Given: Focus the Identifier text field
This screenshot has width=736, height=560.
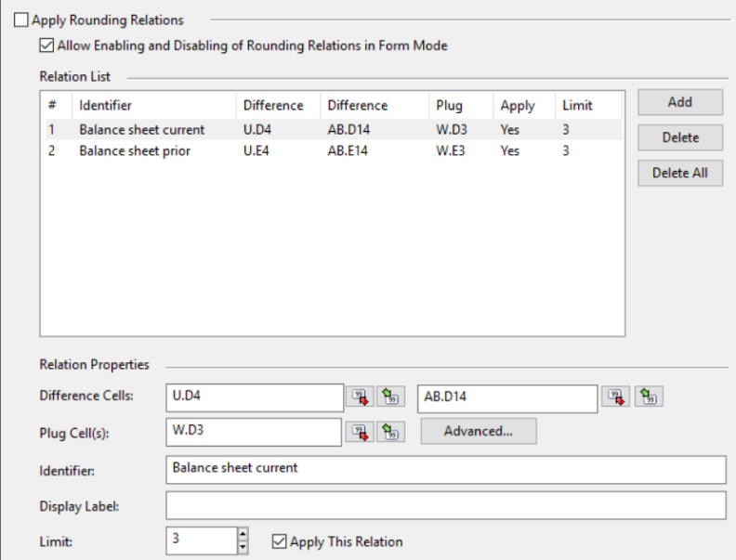Looking at the screenshot, I should pos(445,470).
